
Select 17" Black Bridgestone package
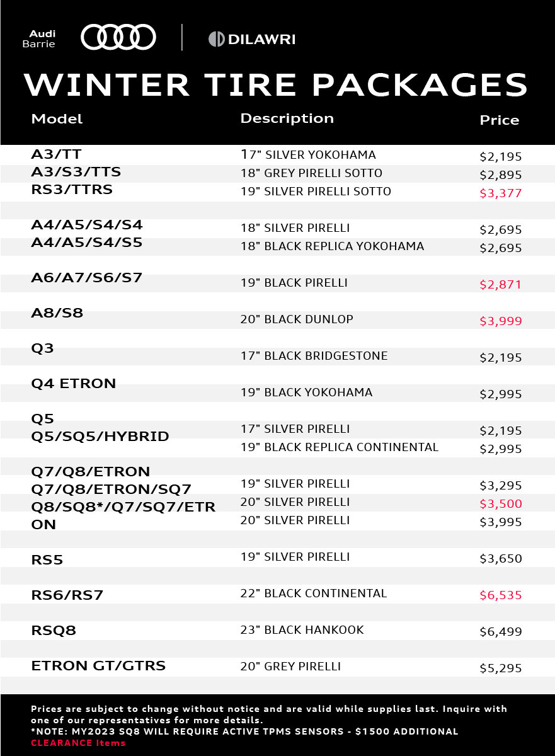pyautogui.click(x=314, y=356)
